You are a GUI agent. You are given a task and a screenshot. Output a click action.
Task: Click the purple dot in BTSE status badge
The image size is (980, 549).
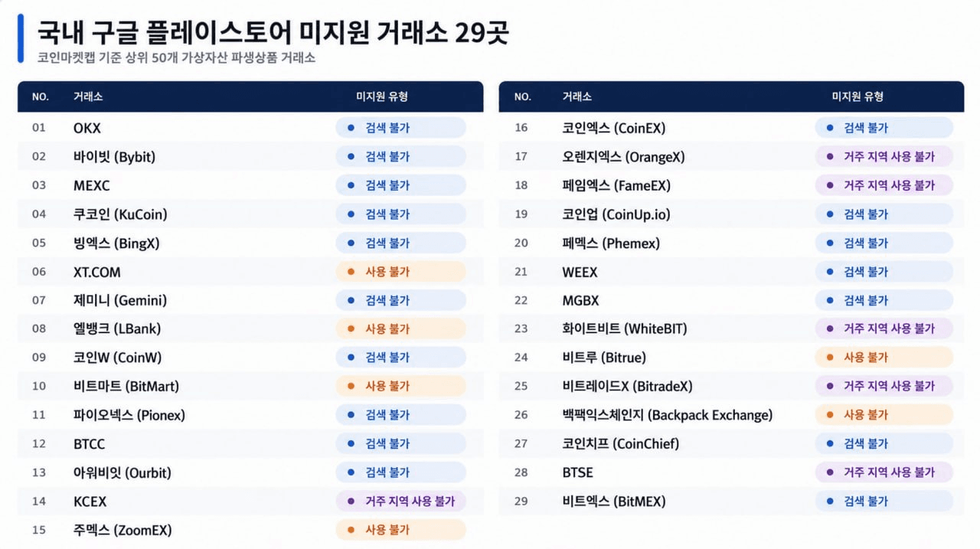(x=829, y=472)
